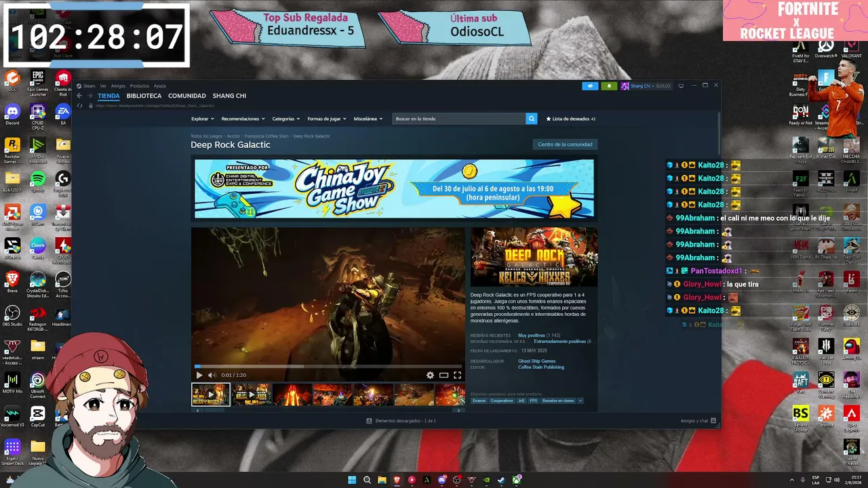Expand the Miscelánea dropdown
Screen dimensions: 868x488
[x=367, y=119]
